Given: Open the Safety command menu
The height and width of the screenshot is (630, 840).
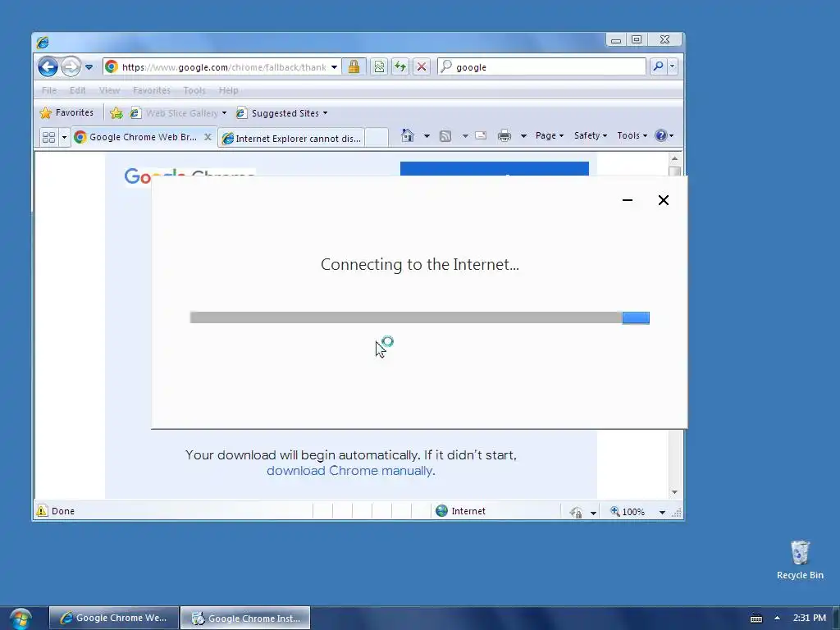Looking at the screenshot, I should coord(591,135).
